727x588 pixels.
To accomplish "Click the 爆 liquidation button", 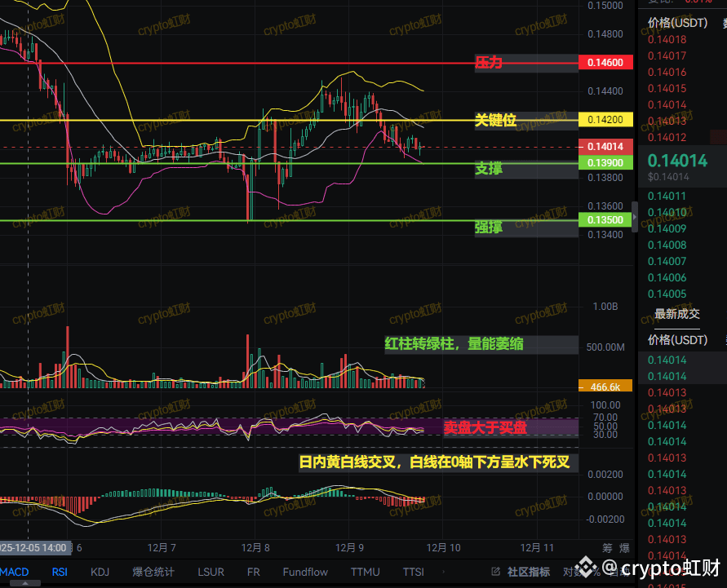I will (x=624, y=548).
